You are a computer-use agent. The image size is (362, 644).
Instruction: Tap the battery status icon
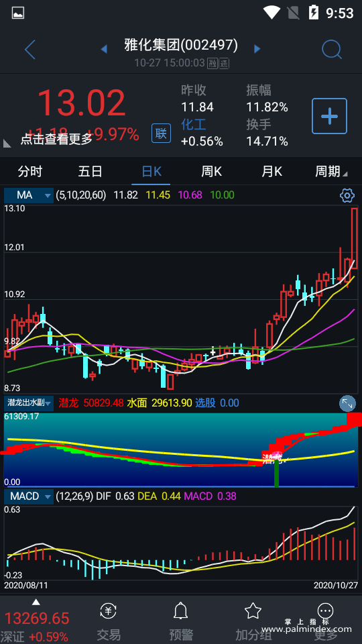314,12
